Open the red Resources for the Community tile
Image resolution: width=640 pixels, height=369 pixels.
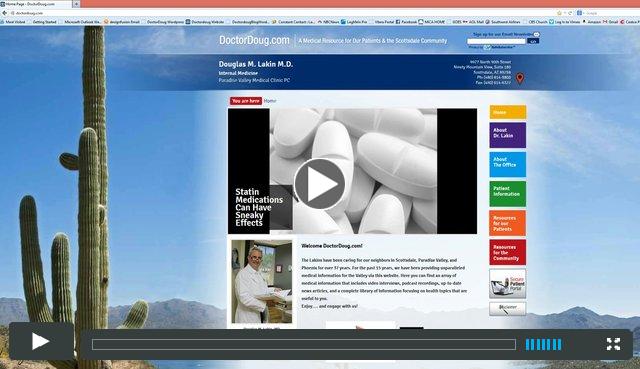click(508, 252)
